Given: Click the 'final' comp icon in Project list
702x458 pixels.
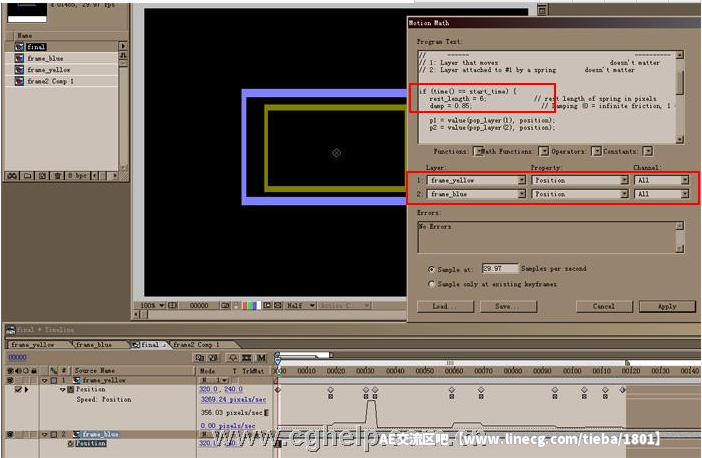Looking at the screenshot, I should pos(19,47).
